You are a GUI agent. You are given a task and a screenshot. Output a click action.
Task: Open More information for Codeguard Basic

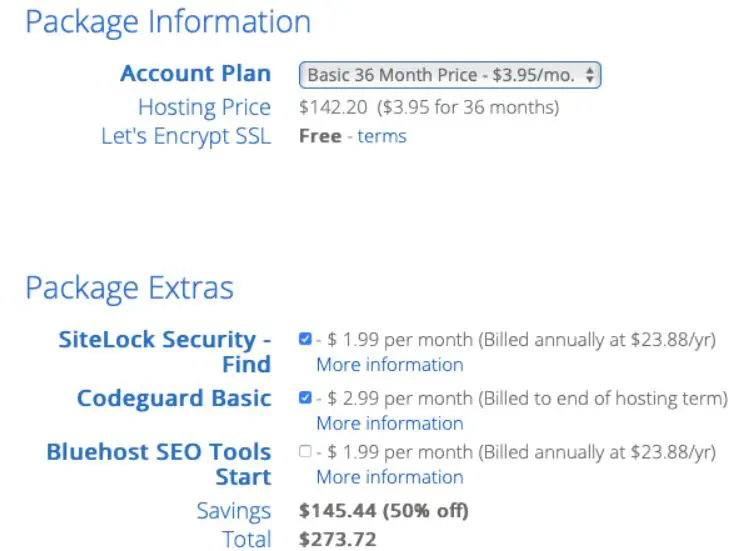click(x=390, y=423)
